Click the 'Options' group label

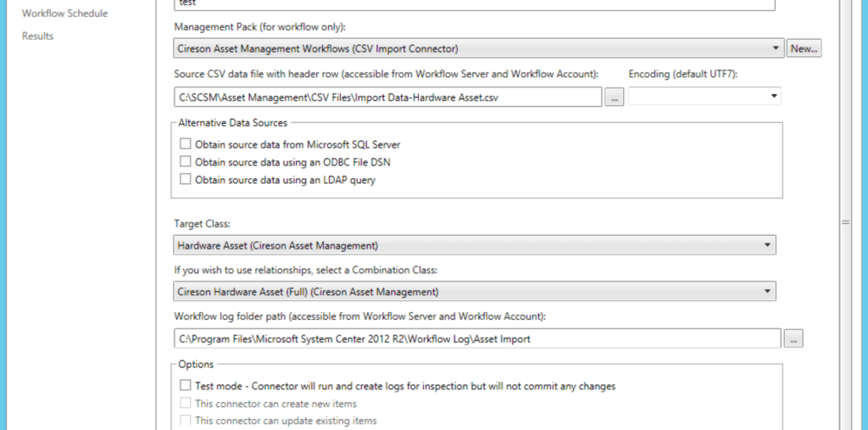pos(196,364)
